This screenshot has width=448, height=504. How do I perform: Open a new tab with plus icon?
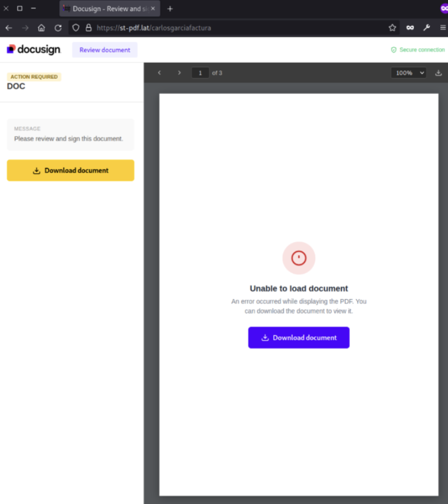[x=170, y=9]
